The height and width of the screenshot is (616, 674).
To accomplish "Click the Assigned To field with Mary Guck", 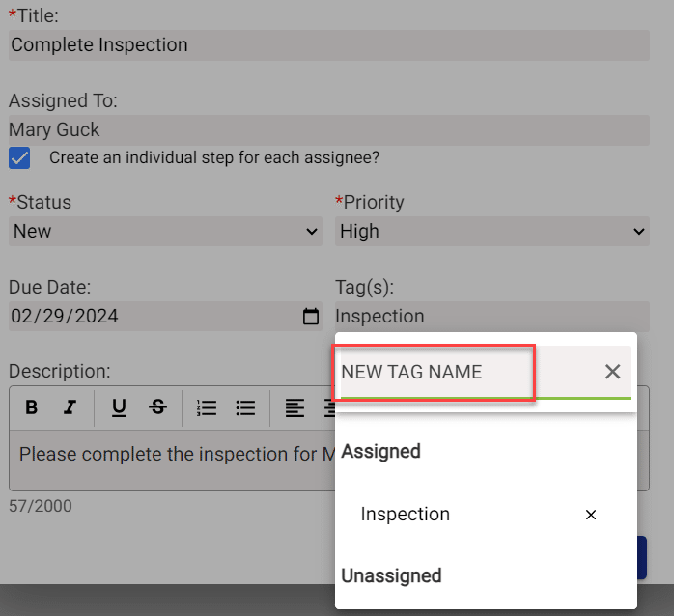I will 329,129.
